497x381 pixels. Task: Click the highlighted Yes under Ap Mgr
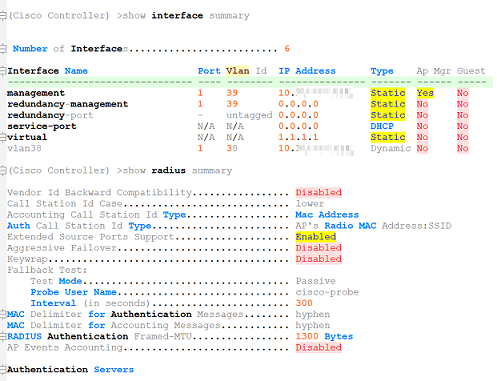(x=425, y=93)
